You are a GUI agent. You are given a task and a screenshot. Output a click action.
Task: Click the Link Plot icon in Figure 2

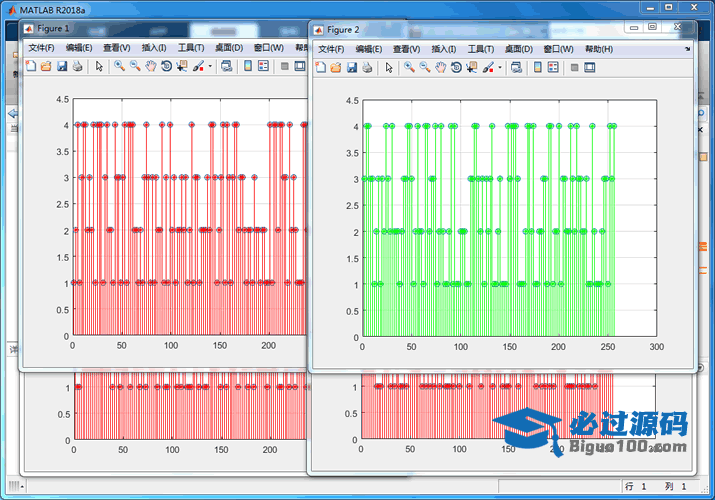[515, 68]
